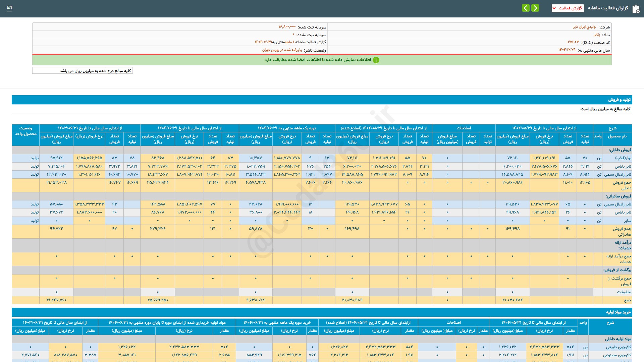Click the شرح column header in sales table

(612, 128)
